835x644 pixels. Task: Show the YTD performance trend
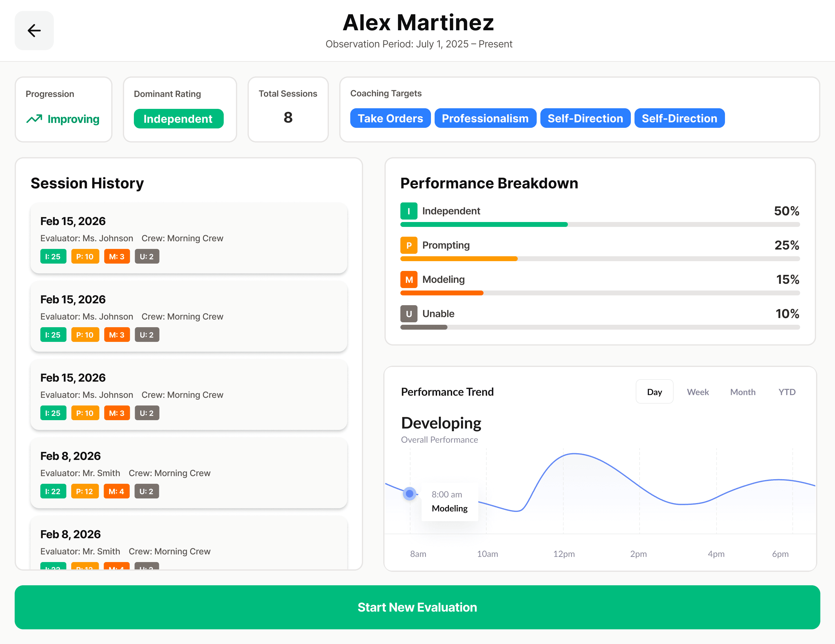click(786, 392)
